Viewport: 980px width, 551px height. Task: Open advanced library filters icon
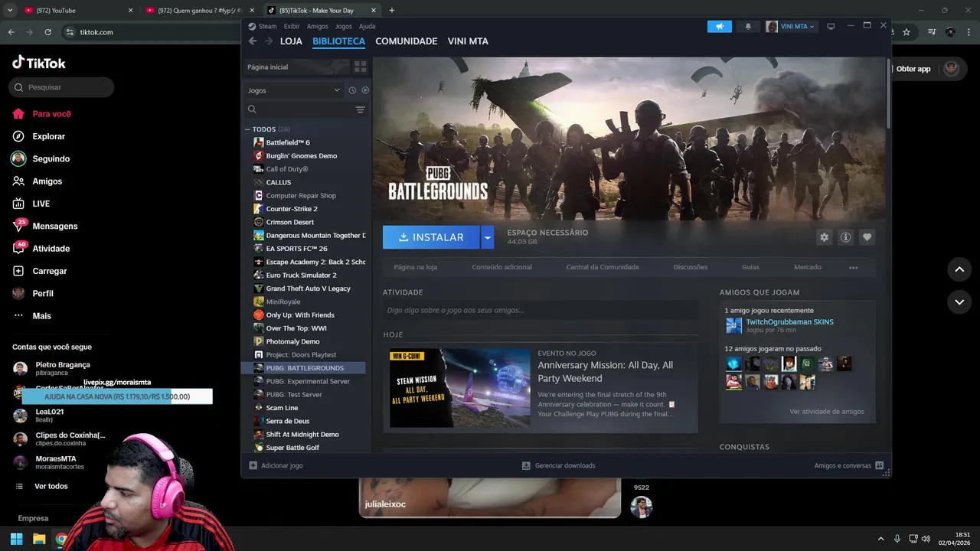(360, 109)
